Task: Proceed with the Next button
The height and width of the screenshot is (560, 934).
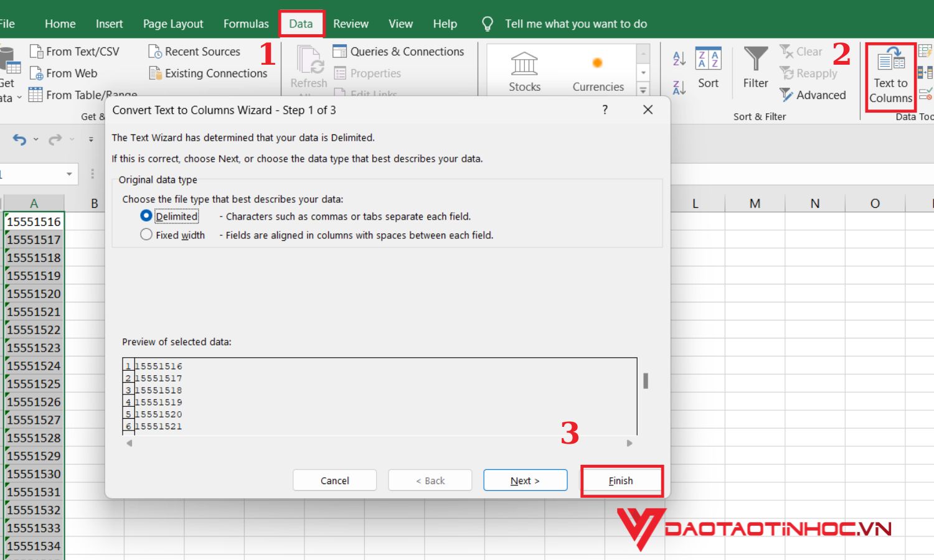Action: tap(526, 480)
